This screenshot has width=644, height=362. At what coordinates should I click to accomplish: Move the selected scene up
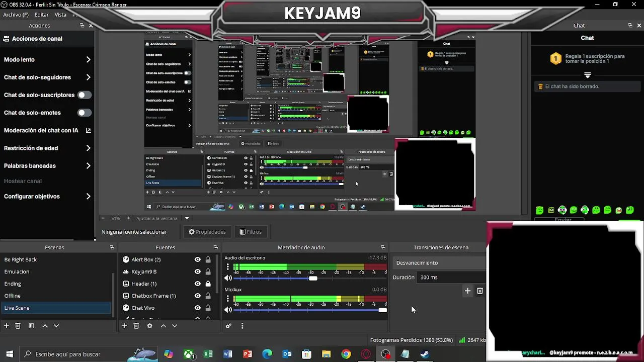point(45,326)
